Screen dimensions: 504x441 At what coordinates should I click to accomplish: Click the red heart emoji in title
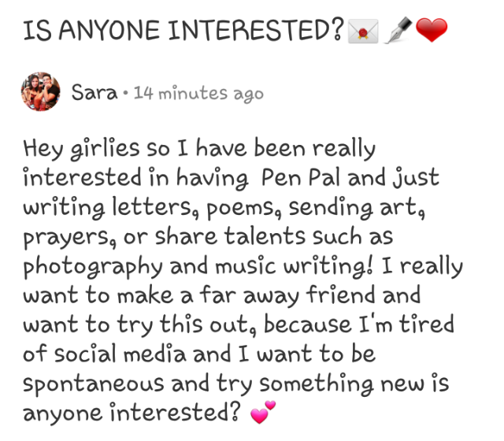(432, 30)
